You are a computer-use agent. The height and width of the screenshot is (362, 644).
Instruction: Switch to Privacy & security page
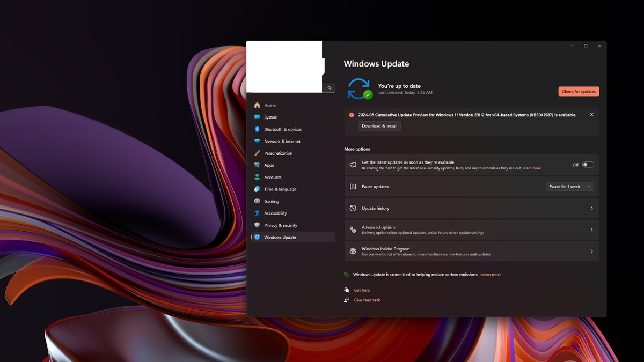coord(258,225)
